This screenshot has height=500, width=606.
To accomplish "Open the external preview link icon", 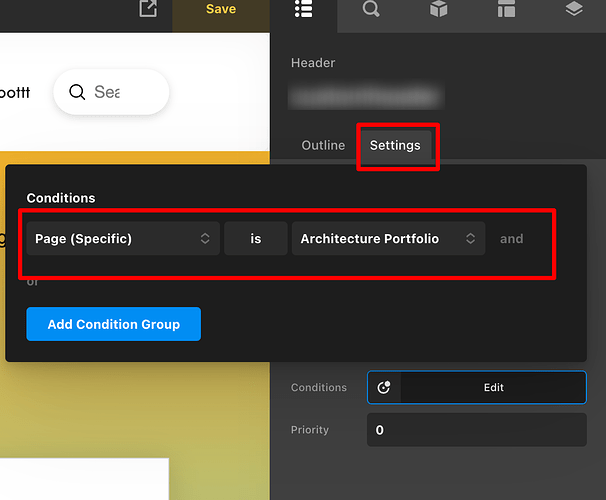I will (x=148, y=9).
